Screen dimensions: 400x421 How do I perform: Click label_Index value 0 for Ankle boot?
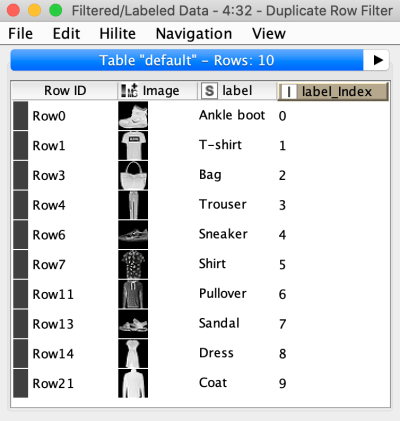pos(282,116)
